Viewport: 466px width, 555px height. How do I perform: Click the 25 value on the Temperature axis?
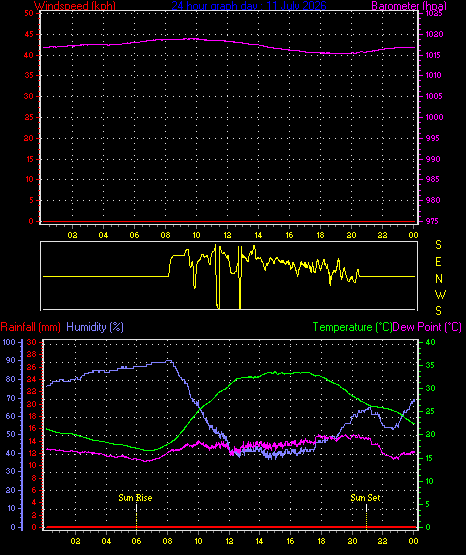coord(430,412)
